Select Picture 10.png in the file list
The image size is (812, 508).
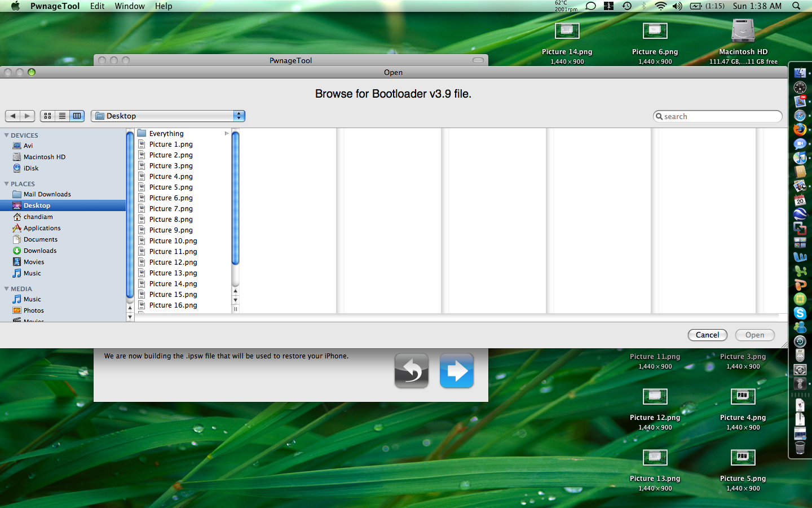173,241
